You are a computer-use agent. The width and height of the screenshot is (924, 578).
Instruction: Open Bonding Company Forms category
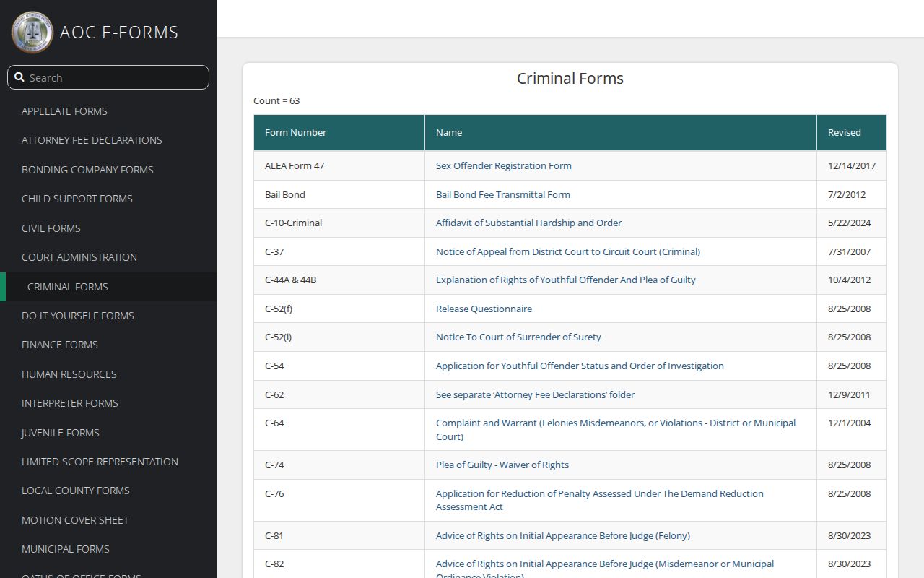87,170
